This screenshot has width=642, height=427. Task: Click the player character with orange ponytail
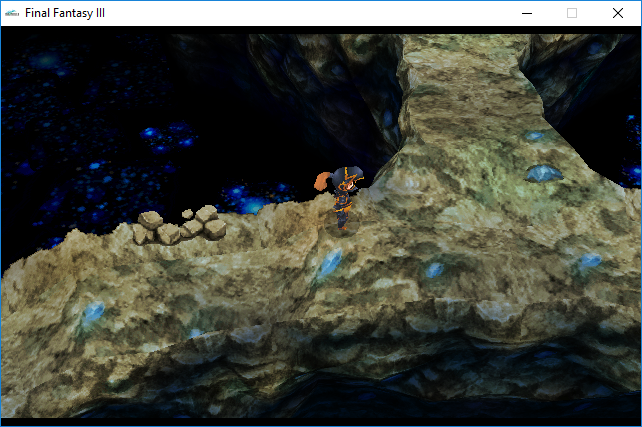(x=339, y=197)
